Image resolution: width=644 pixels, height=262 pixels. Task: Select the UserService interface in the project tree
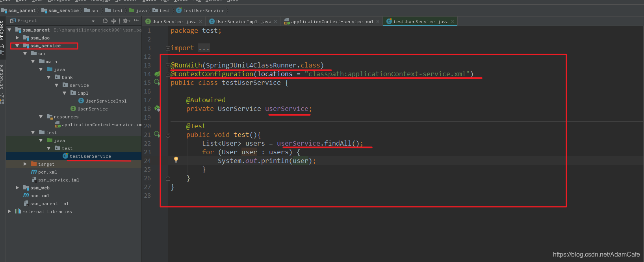[x=89, y=109]
